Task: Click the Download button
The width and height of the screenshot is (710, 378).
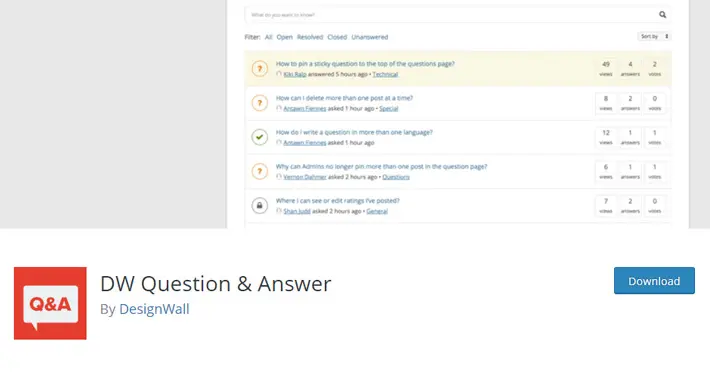Action: (x=654, y=281)
